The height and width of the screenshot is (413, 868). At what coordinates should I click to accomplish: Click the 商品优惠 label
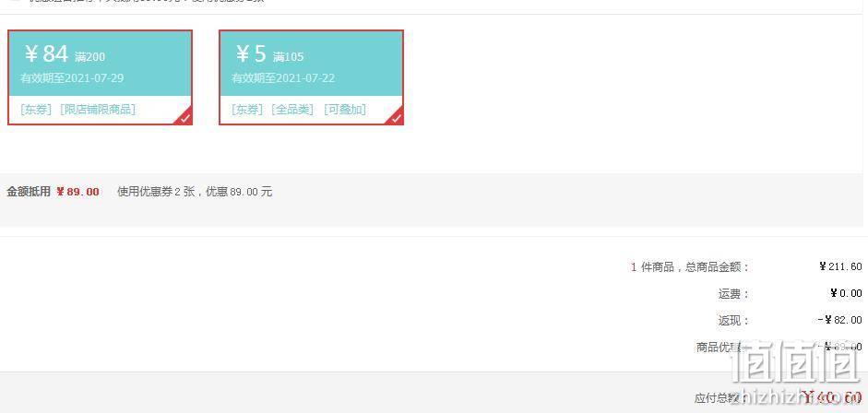pyautogui.click(x=719, y=348)
